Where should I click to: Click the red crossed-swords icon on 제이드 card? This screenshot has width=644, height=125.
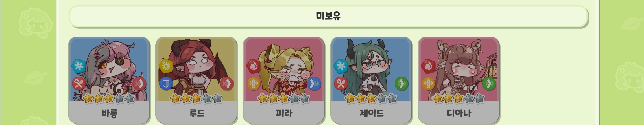click(x=341, y=84)
